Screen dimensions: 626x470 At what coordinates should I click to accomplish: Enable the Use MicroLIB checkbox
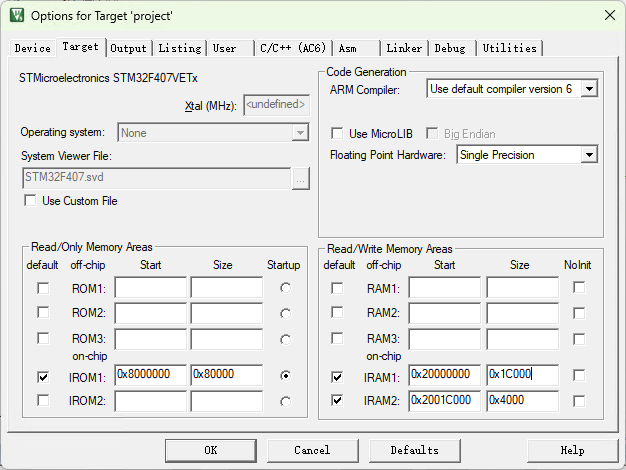[337, 133]
